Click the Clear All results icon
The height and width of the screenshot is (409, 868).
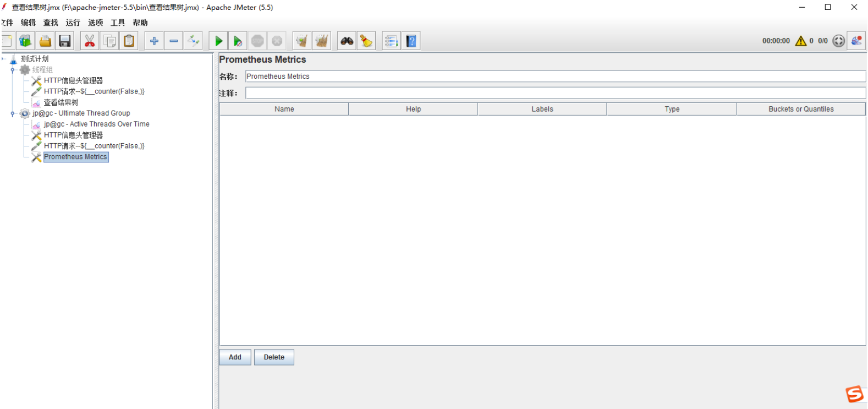322,41
